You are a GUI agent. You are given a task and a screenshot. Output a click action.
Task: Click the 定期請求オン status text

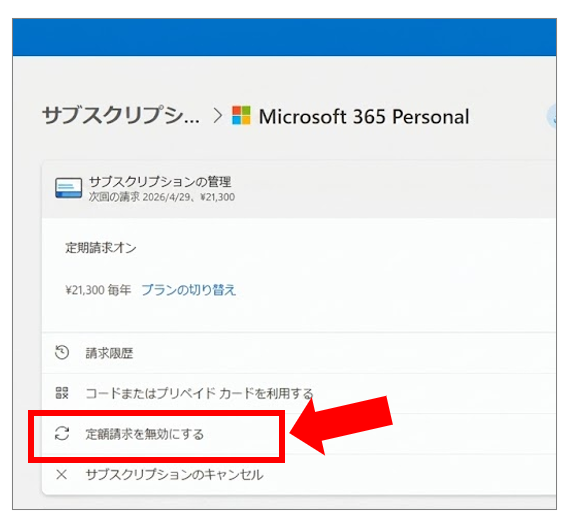(x=101, y=248)
